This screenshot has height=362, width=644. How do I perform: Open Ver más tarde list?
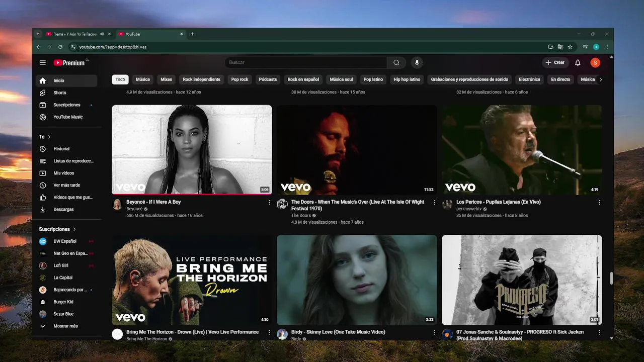pyautogui.click(x=66, y=185)
